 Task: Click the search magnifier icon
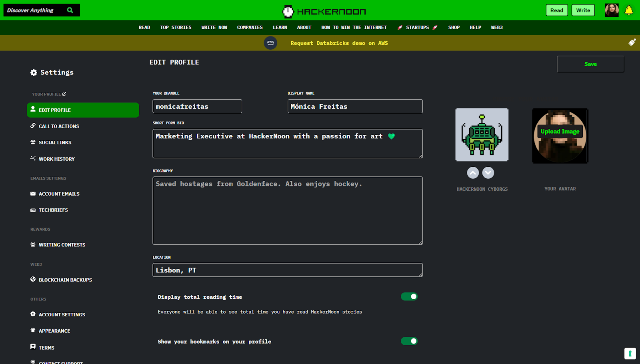tap(70, 10)
